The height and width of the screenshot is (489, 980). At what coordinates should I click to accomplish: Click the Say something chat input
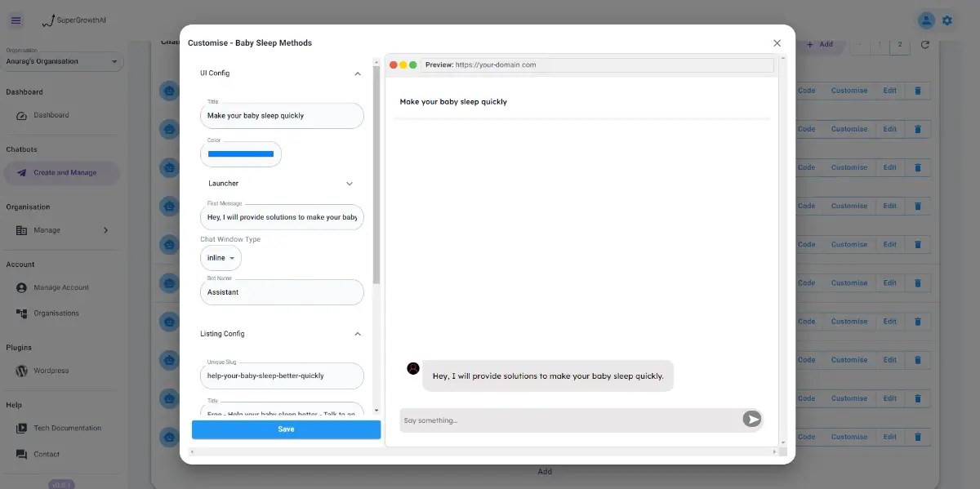(569, 420)
